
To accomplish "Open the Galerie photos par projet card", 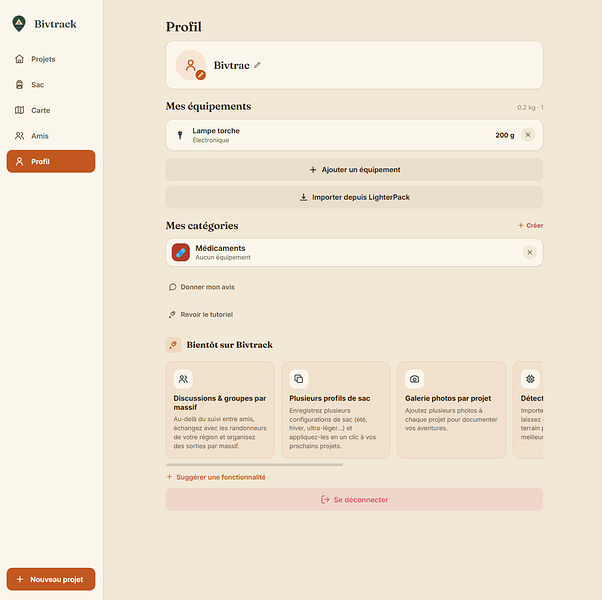I will click(452, 410).
